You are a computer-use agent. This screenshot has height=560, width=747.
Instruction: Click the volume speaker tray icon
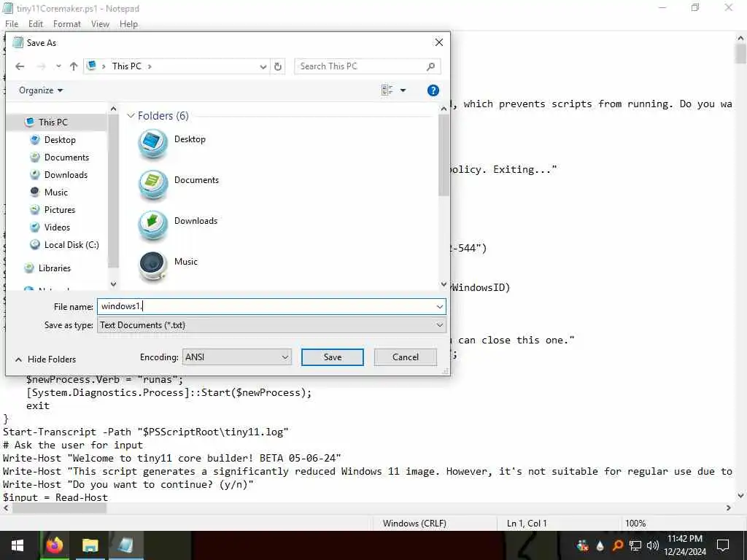pyautogui.click(x=653, y=545)
